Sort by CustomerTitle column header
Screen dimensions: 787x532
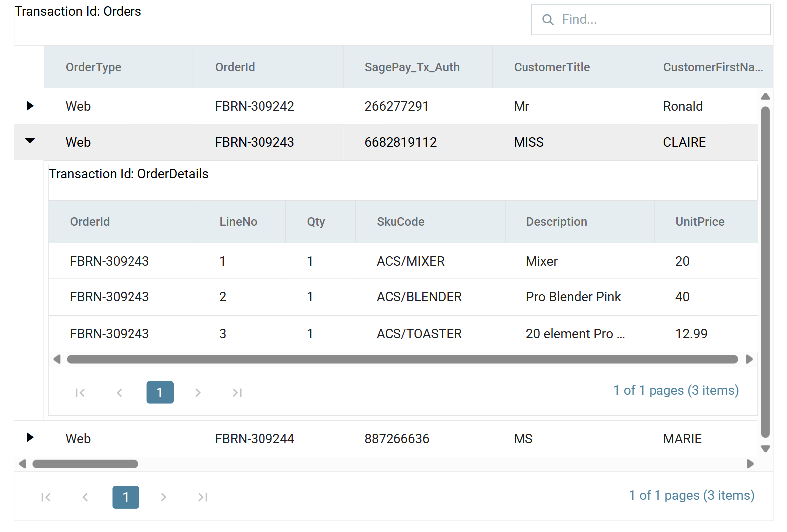(x=567, y=67)
